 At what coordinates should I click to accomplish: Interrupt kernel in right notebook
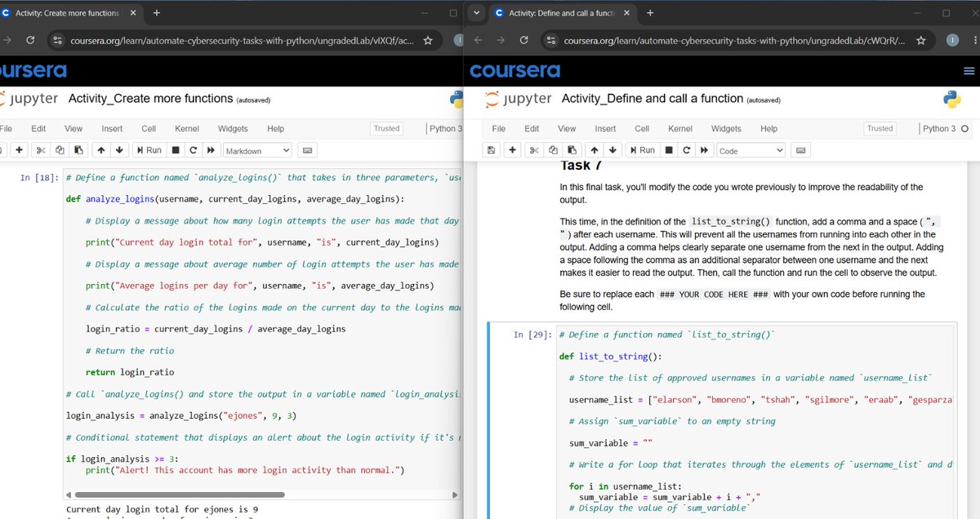click(x=668, y=150)
